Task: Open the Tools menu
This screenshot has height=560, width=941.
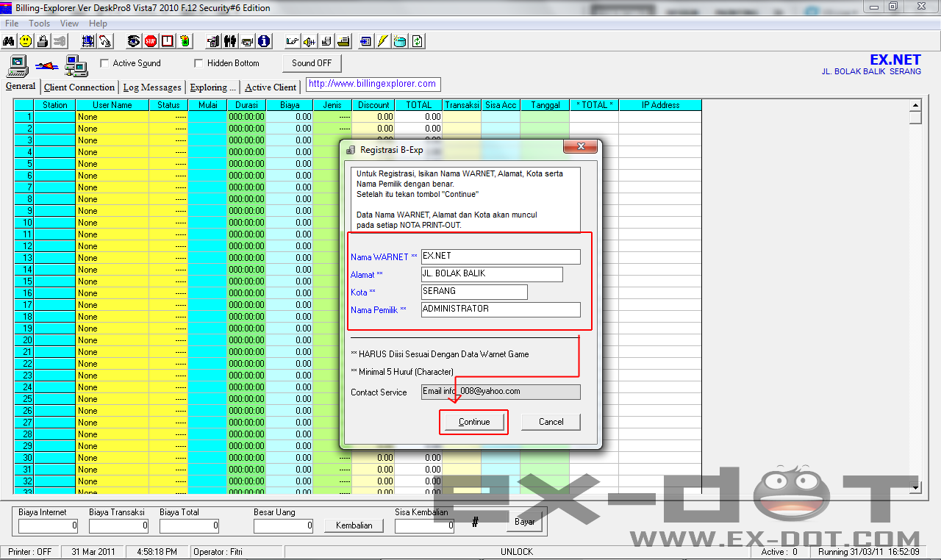Action: pyautogui.click(x=39, y=23)
